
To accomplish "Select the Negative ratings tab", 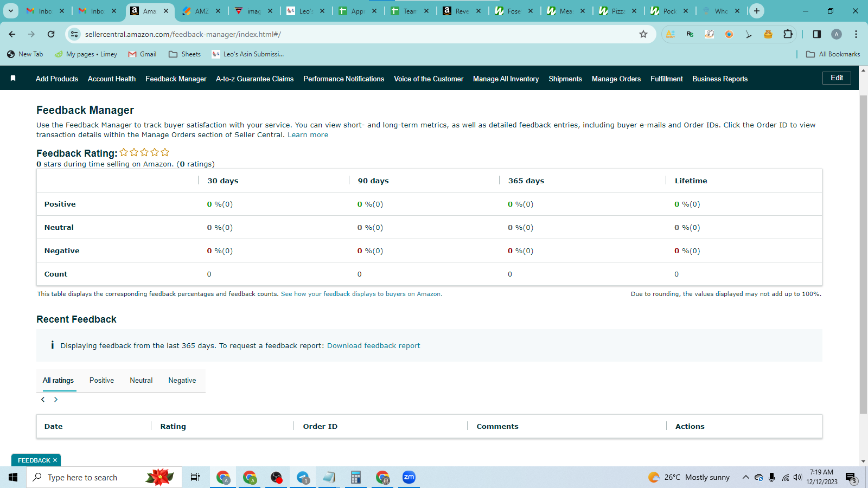I will pos(182,381).
